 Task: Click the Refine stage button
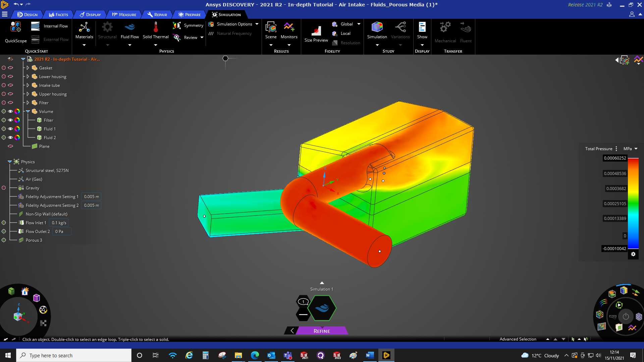point(322,331)
